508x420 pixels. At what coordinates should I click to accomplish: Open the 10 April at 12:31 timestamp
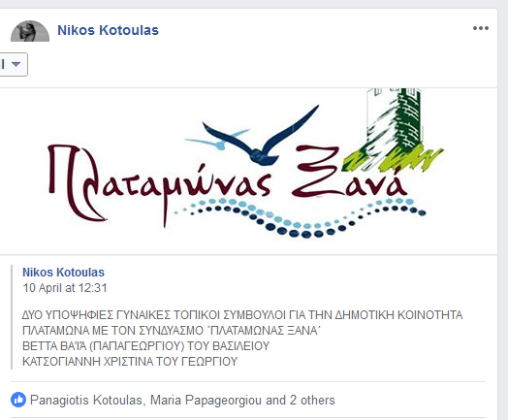(65, 288)
